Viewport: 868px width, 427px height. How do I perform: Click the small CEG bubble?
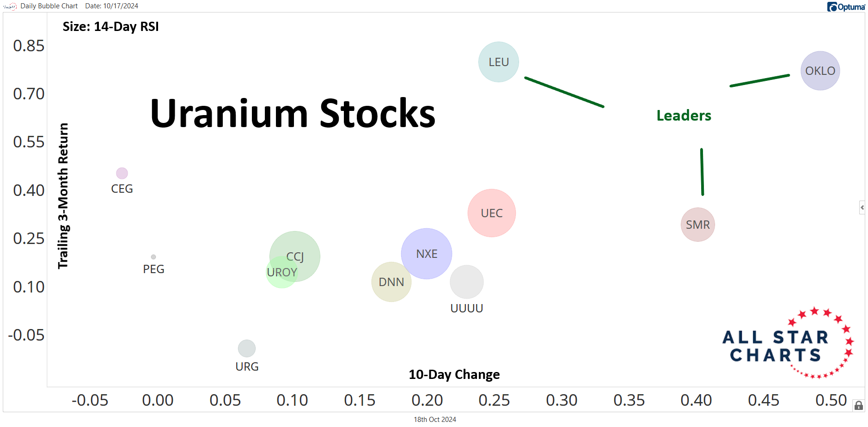click(x=122, y=173)
